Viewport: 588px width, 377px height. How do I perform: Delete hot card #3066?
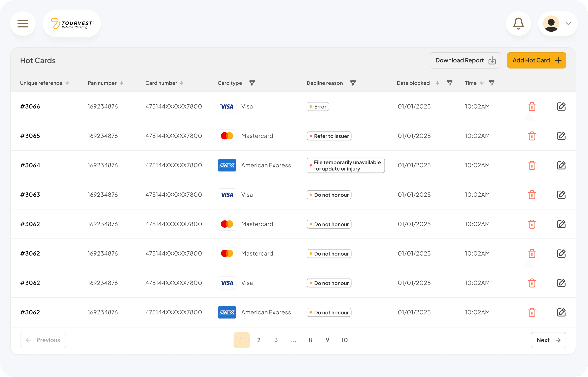click(532, 106)
